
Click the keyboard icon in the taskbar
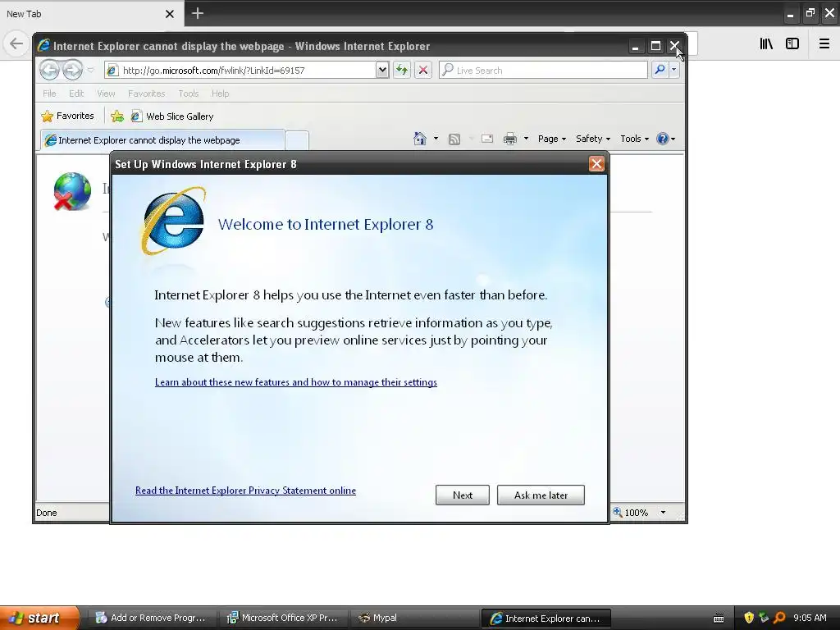click(x=719, y=619)
